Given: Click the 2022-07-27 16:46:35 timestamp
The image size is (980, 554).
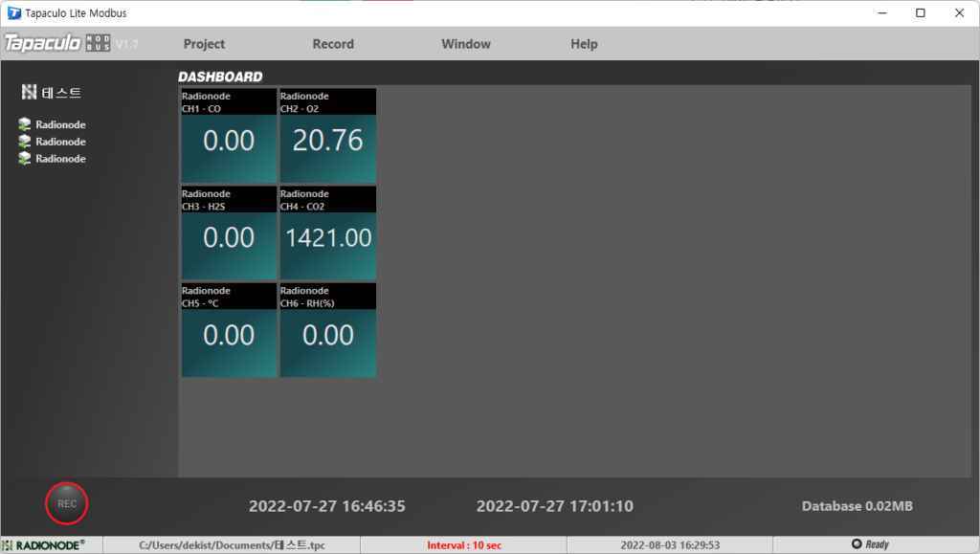Looking at the screenshot, I should [327, 506].
